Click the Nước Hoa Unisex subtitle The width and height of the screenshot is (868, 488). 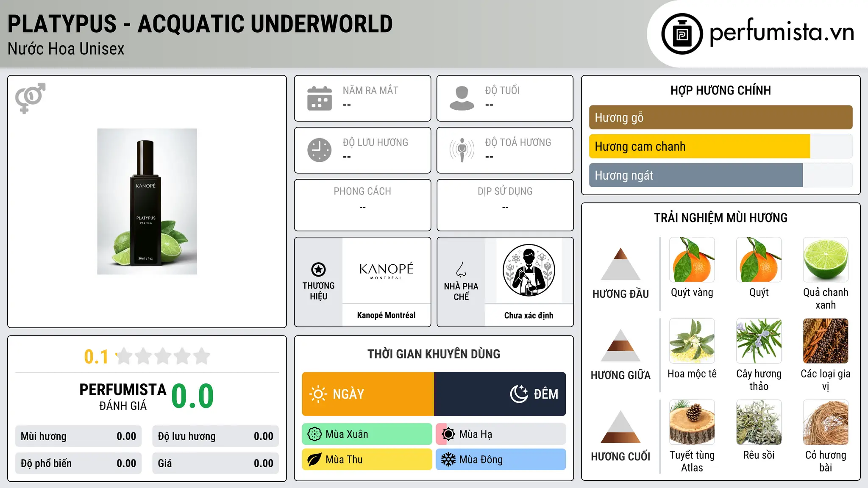[x=66, y=49]
